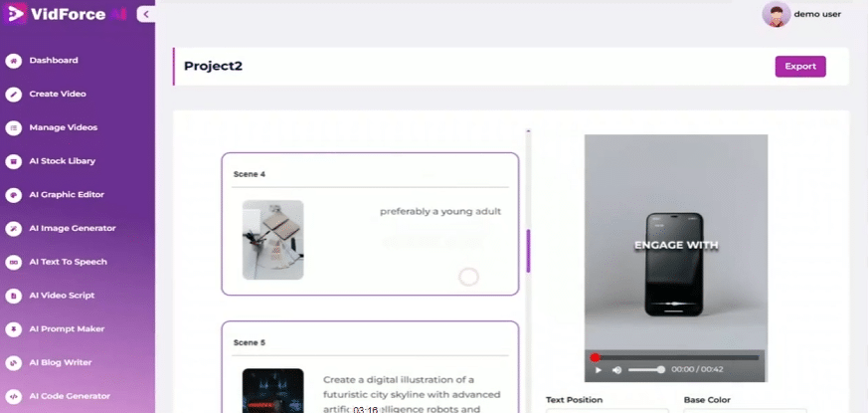868x413 pixels.
Task: Click the video progress seek bar
Action: pos(676,357)
